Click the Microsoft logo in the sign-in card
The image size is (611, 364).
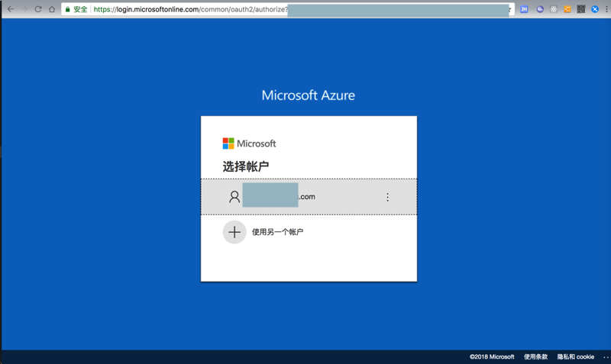(250, 143)
